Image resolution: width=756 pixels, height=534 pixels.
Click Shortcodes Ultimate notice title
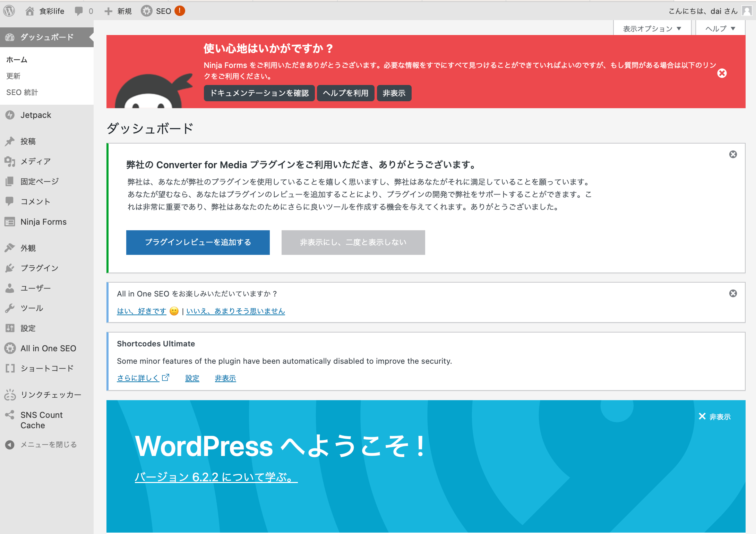[x=156, y=344]
